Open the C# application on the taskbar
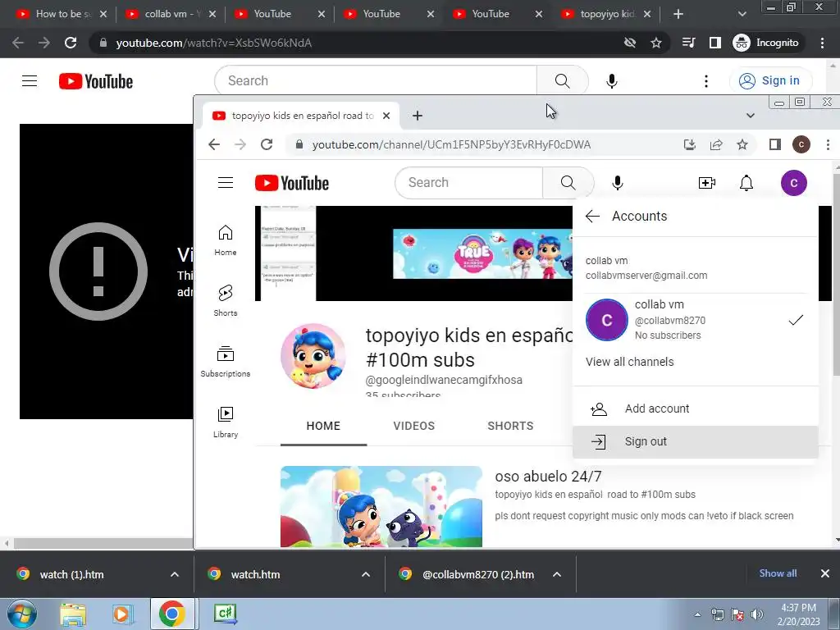840x630 pixels. click(225, 614)
